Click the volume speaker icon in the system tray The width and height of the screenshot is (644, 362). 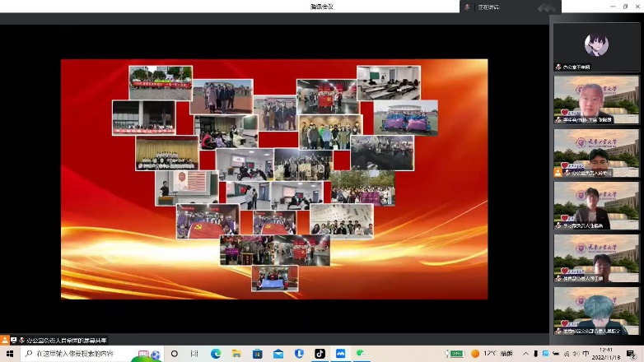coord(576,354)
